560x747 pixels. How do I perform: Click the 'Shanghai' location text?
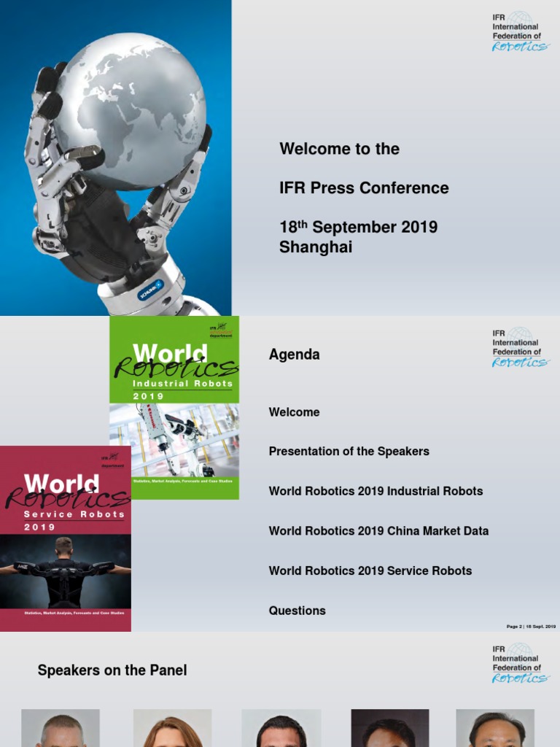click(x=315, y=247)
